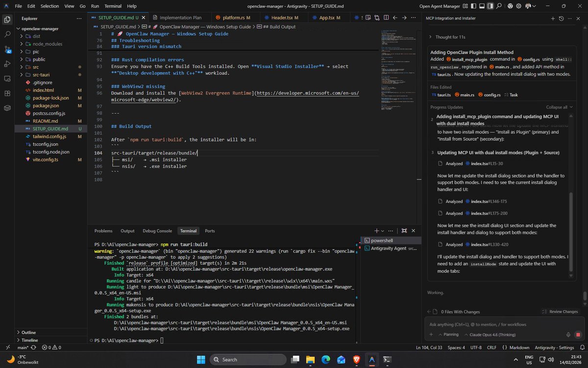
Task: Maximize the terminal panel size
Action: point(404,231)
